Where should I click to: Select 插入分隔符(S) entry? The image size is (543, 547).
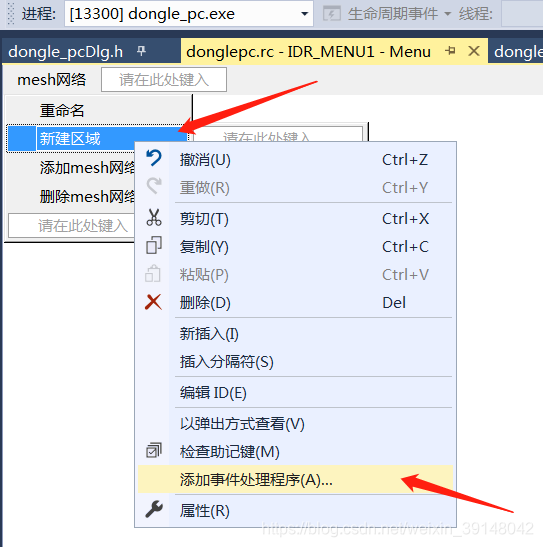[295, 361]
